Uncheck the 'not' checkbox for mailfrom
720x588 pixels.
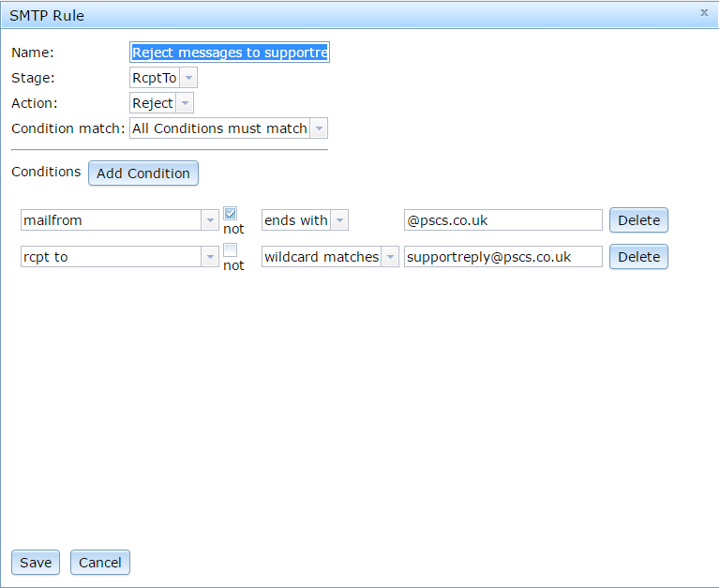pos(230,214)
